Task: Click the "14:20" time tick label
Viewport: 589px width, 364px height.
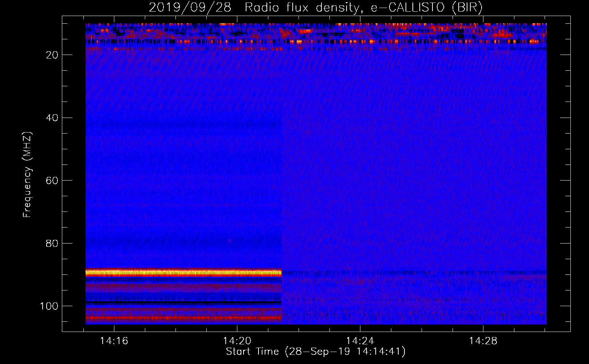Action: (237, 341)
